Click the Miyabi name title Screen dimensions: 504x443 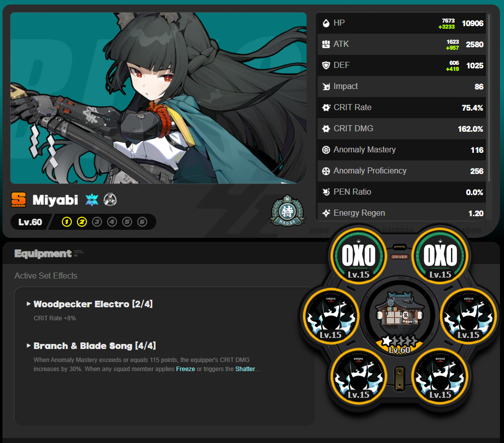point(55,200)
